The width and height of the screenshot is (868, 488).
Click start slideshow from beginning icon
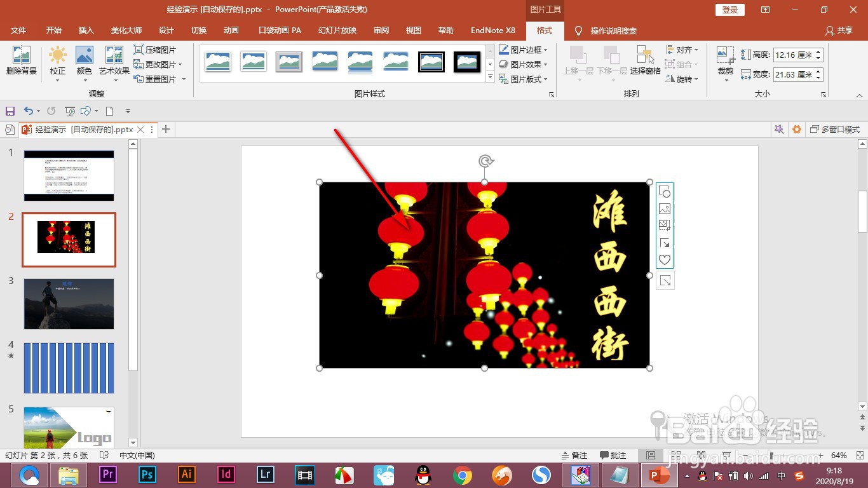pyautogui.click(x=70, y=111)
